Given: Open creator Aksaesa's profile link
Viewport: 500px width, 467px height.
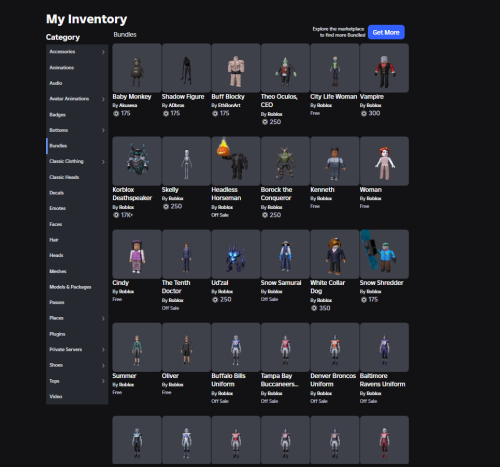Looking at the screenshot, I should click(128, 105).
